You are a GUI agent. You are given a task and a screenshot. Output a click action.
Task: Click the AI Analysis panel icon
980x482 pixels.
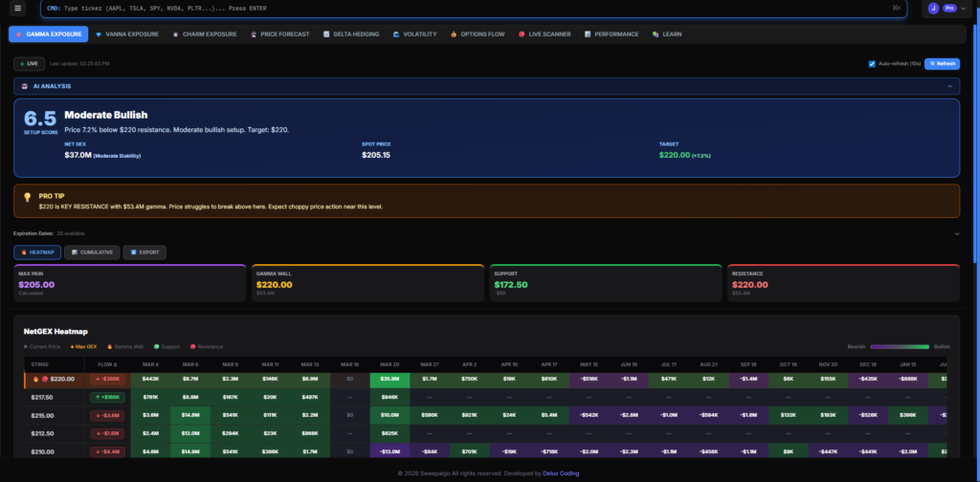pyautogui.click(x=25, y=86)
